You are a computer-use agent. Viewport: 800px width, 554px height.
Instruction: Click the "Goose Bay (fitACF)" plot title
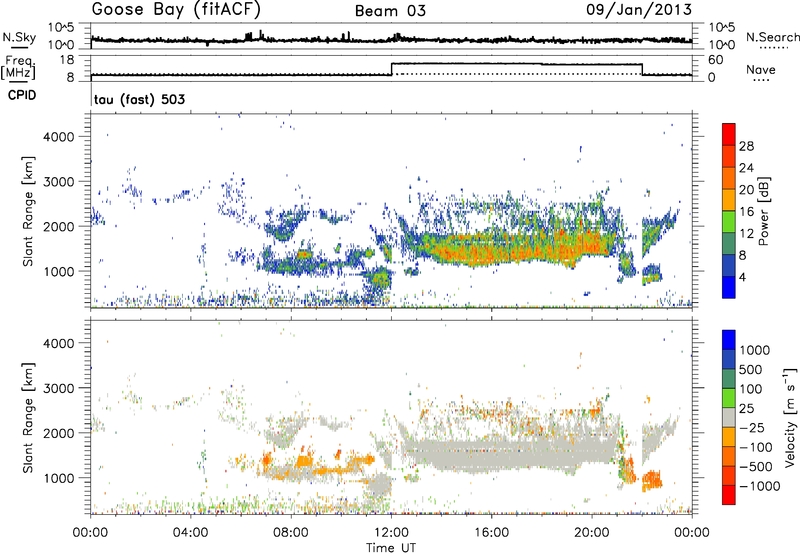176,10
